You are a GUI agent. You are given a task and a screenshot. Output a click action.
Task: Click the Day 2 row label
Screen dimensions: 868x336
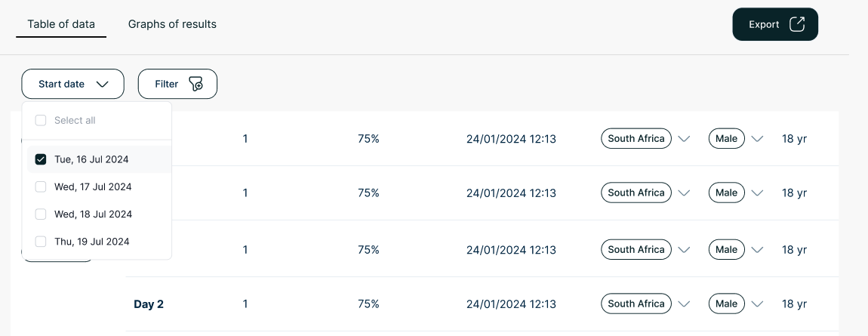click(149, 304)
